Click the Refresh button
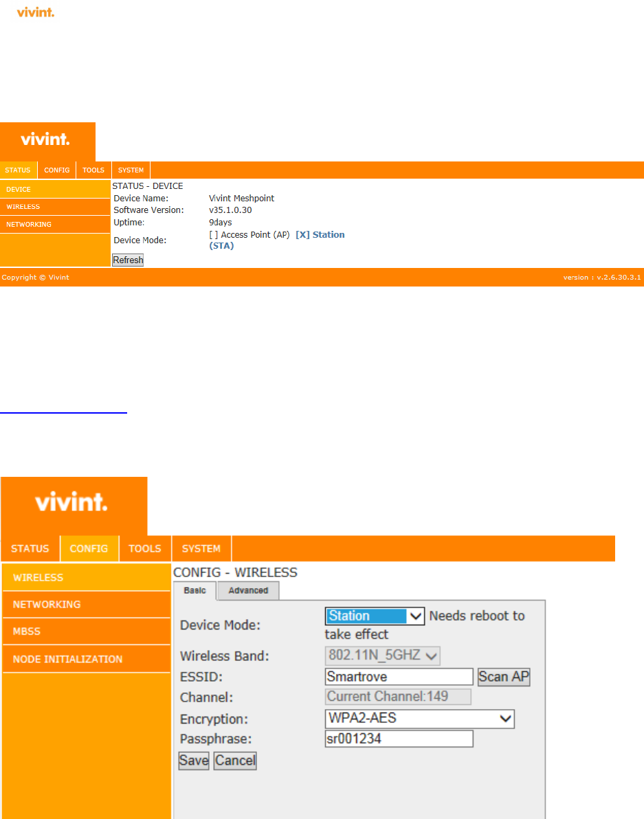 click(128, 260)
